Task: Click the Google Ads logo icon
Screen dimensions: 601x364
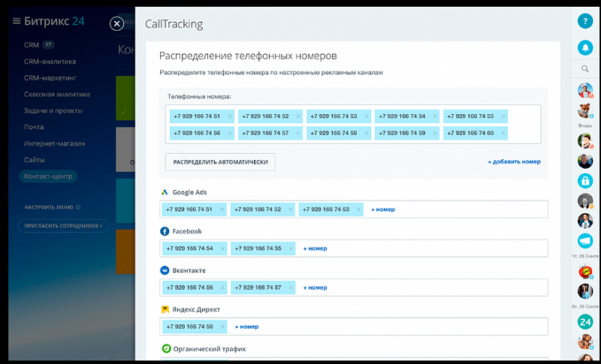Action: pyautogui.click(x=165, y=192)
